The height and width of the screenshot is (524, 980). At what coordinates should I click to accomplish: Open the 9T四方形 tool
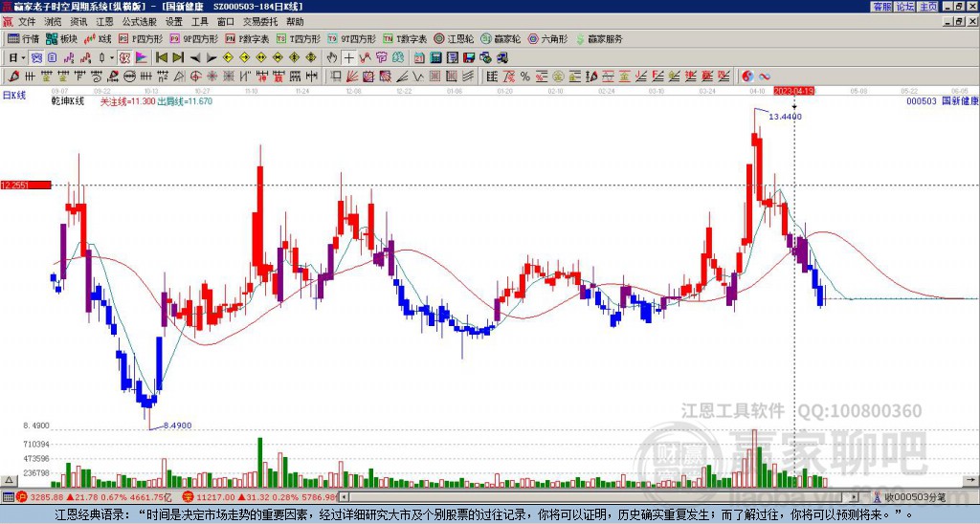(351, 38)
